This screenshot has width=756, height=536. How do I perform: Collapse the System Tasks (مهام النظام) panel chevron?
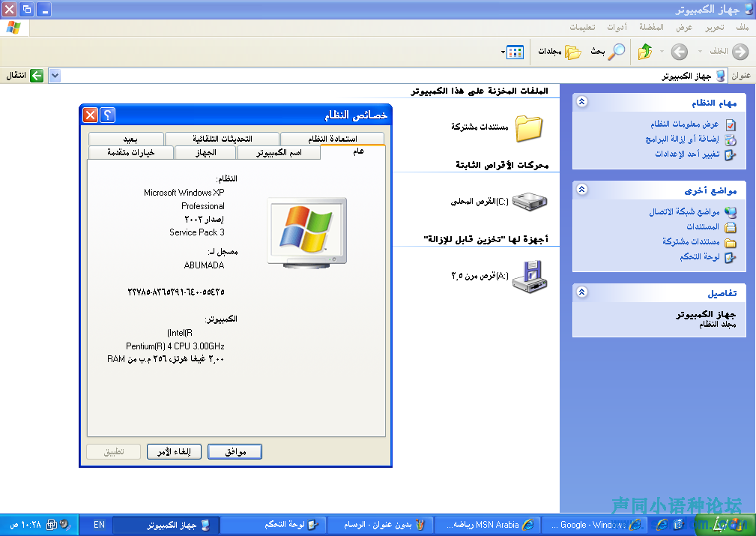pyautogui.click(x=582, y=102)
